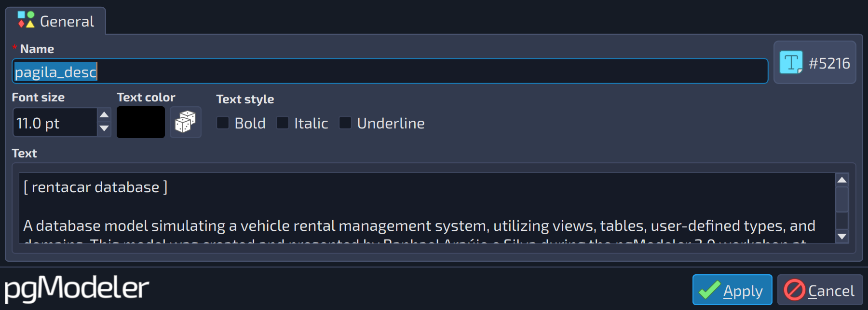This screenshot has width=868, height=310.
Task: Click inside the rentacar database text area
Action: tap(427, 208)
